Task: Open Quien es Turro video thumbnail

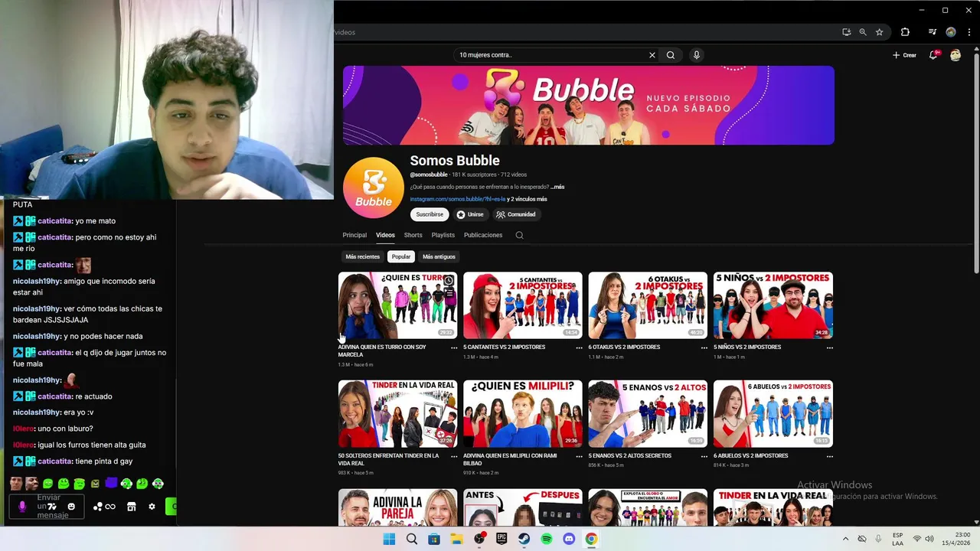Action: coord(397,305)
